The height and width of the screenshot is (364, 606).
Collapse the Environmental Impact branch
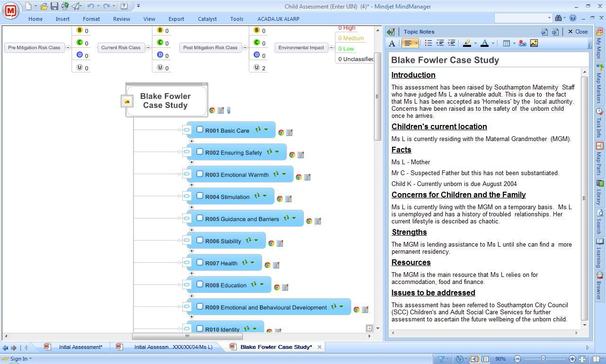click(331, 48)
